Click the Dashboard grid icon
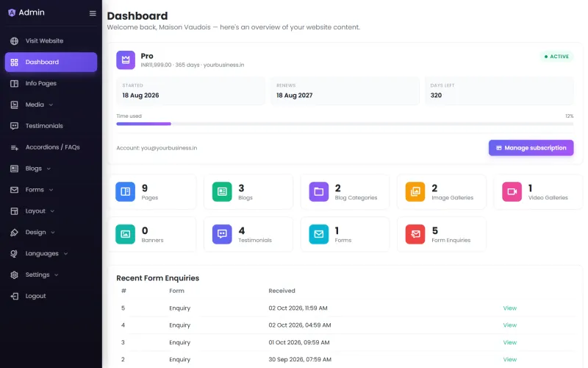Image resolution: width=588 pixels, height=368 pixels. pyautogui.click(x=14, y=63)
